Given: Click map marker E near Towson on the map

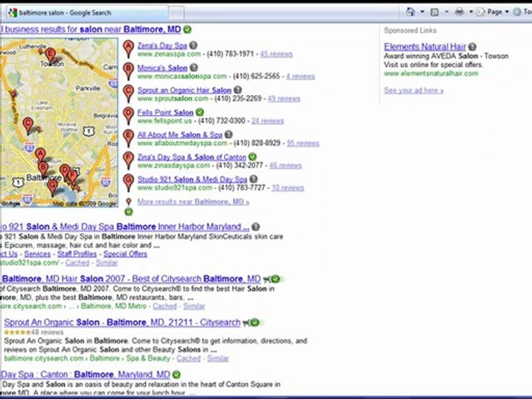Looking at the screenshot, I should click(50, 56).
